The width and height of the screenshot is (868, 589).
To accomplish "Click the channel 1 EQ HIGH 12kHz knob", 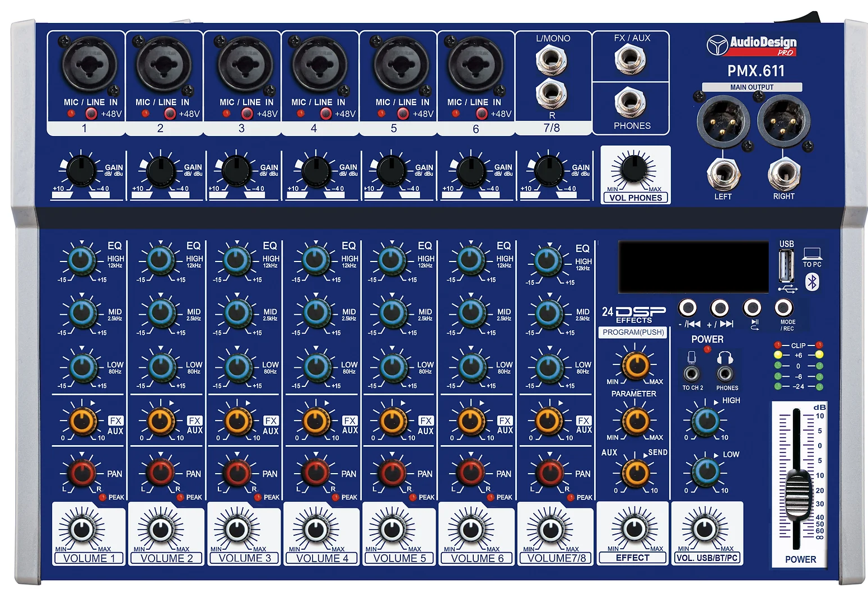I will coord(82,260).
